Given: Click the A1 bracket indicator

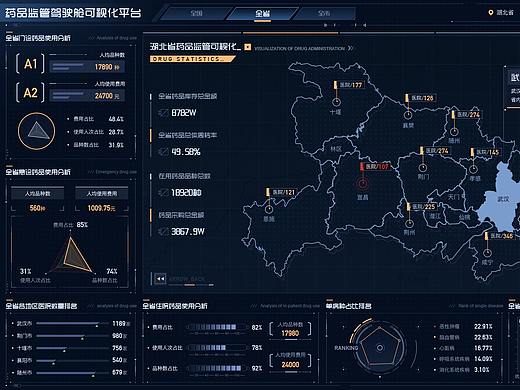Looking at the screenshot, I should point(30,63).
